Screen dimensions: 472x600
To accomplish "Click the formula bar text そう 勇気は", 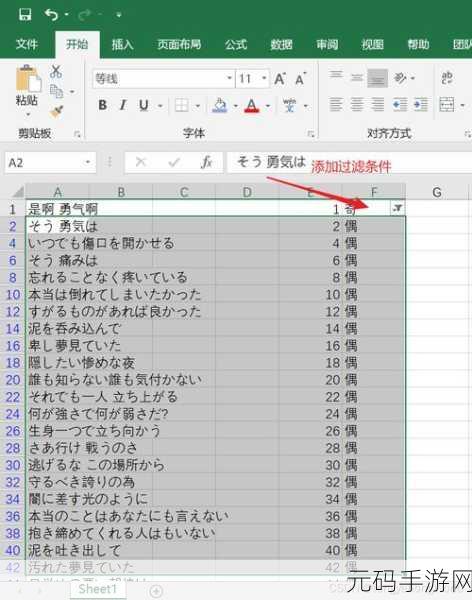I will 271,161.
